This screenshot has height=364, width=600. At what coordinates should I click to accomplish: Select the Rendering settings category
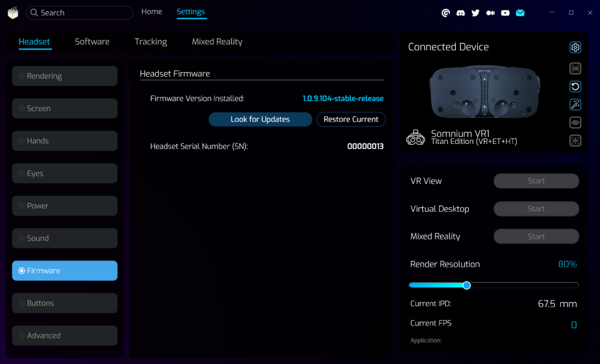click(64, 75)
